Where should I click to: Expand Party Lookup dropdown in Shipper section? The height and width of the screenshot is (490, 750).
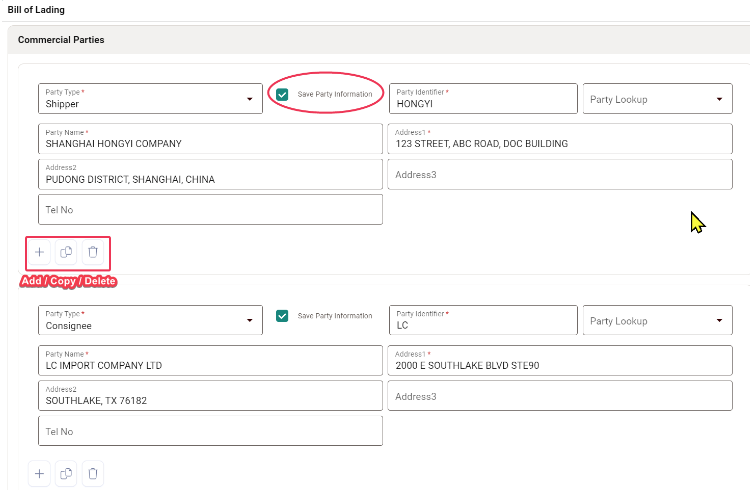coord(658,99)
